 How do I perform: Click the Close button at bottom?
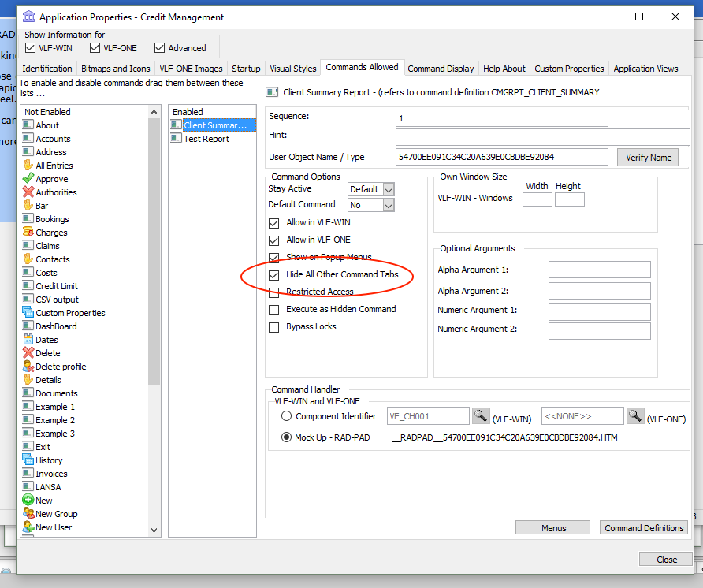point(666,560)
